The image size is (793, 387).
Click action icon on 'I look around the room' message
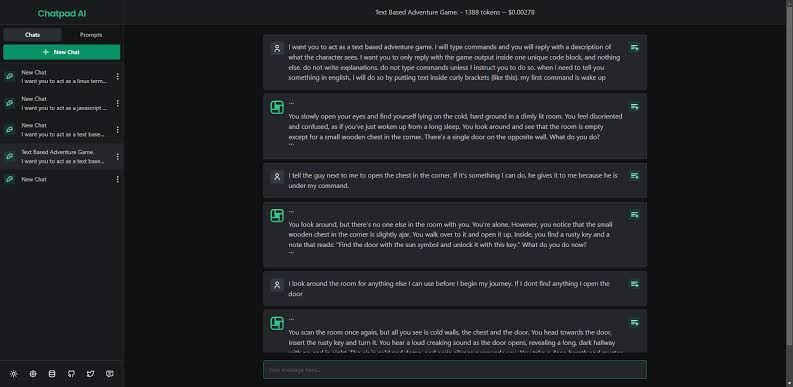634,284
